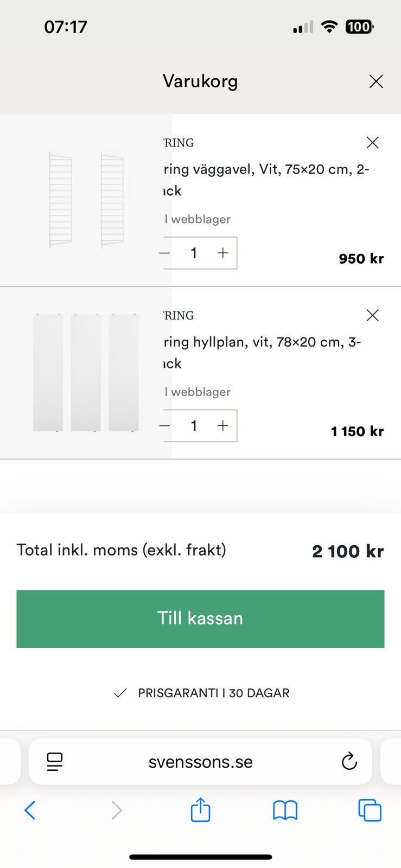Open Safari bookmarks
Viewport: 401px width, 868px height.
coord(285,810)
